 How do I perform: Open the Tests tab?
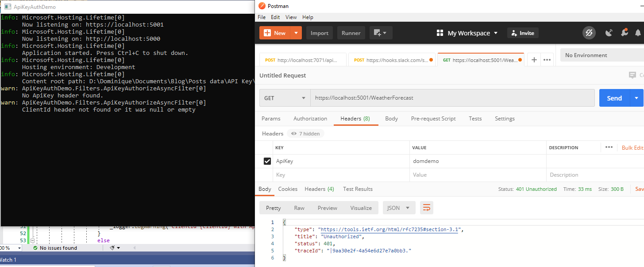(475, 119)
